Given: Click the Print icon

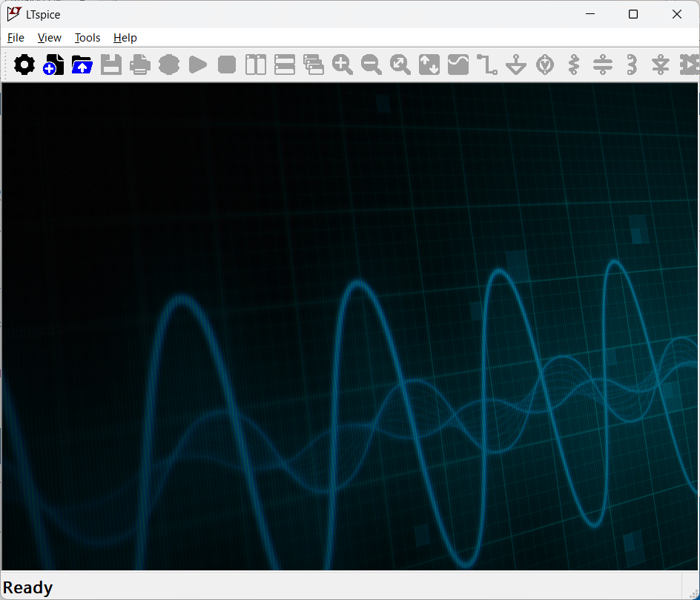Looking at the screenshot, I should pos(140,65).
